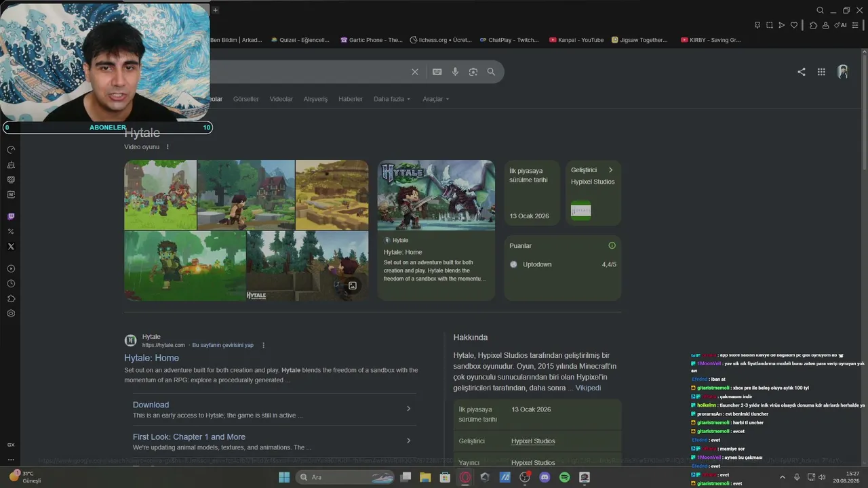Screen dimensions: 868x488
Task: Open a new browser tab
Action: [x=215, y=10]
